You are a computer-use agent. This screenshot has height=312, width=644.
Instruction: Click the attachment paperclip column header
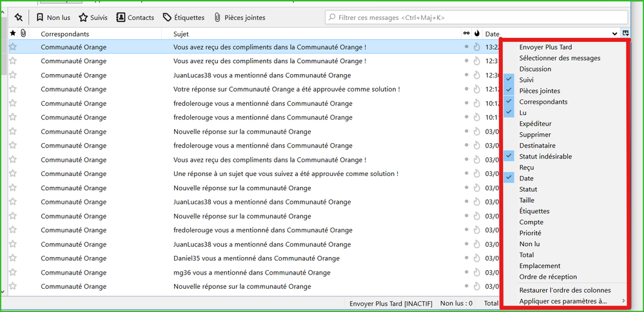coord(23,33)
